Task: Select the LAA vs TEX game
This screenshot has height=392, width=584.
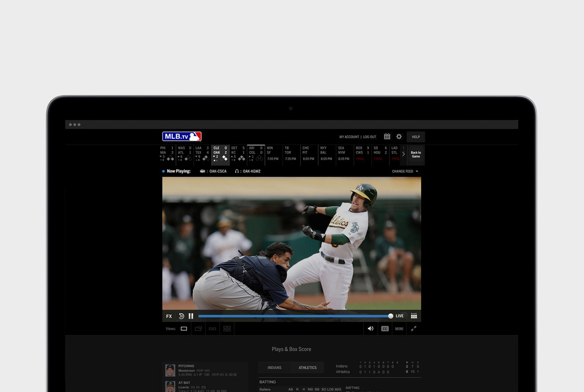Action: point(202,153)
